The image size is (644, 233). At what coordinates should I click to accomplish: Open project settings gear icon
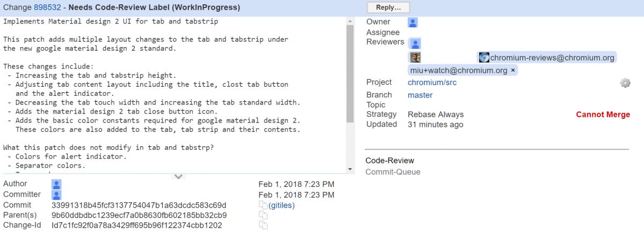click(x=625, y=83)
